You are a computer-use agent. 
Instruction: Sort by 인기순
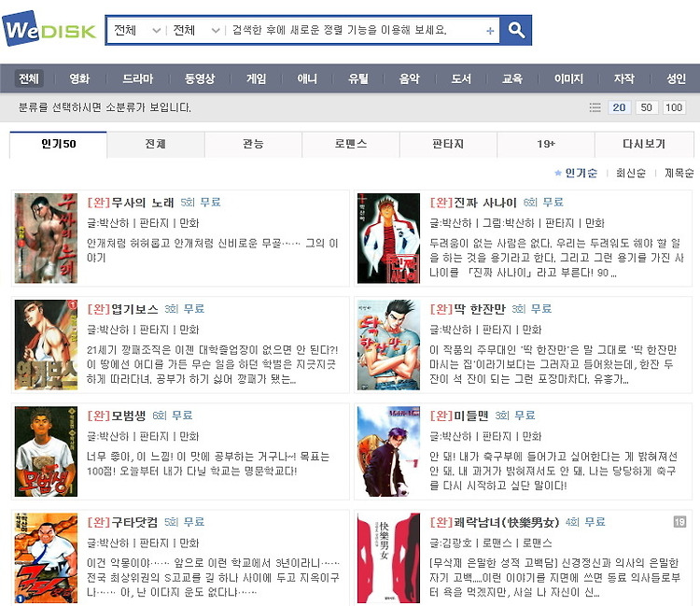click(x=581, y=173)
